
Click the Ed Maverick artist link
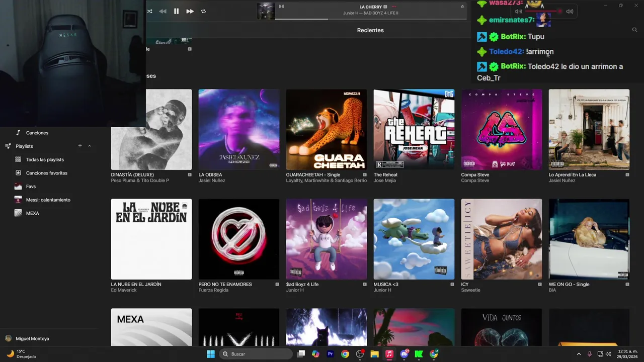pyautogui.click(x=124, y=290)
